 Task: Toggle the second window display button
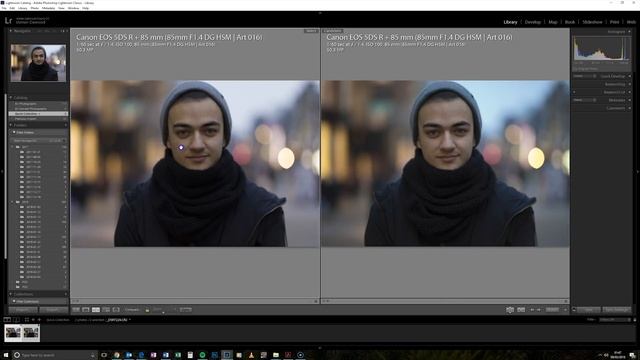(16, 320)
